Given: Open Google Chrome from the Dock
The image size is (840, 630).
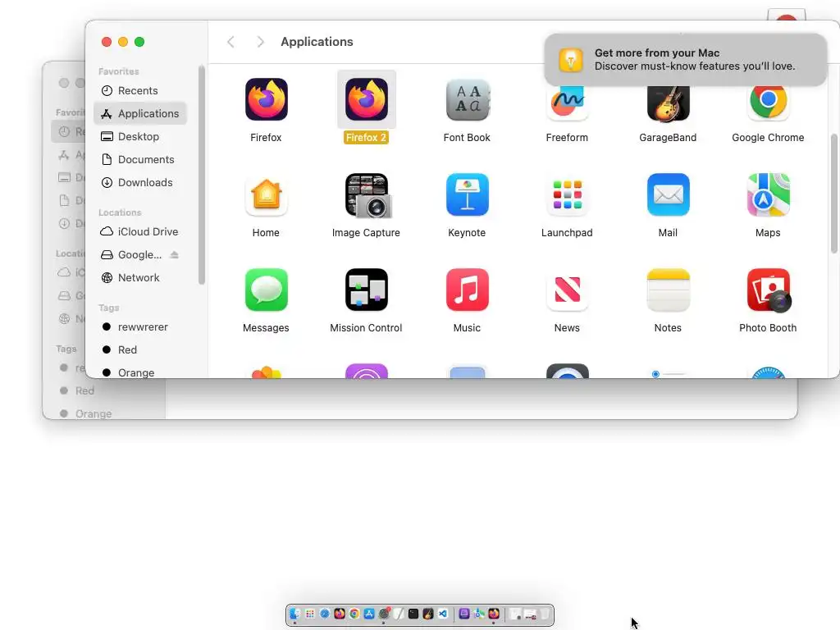Looking at the screenshot, I should 354,614.
